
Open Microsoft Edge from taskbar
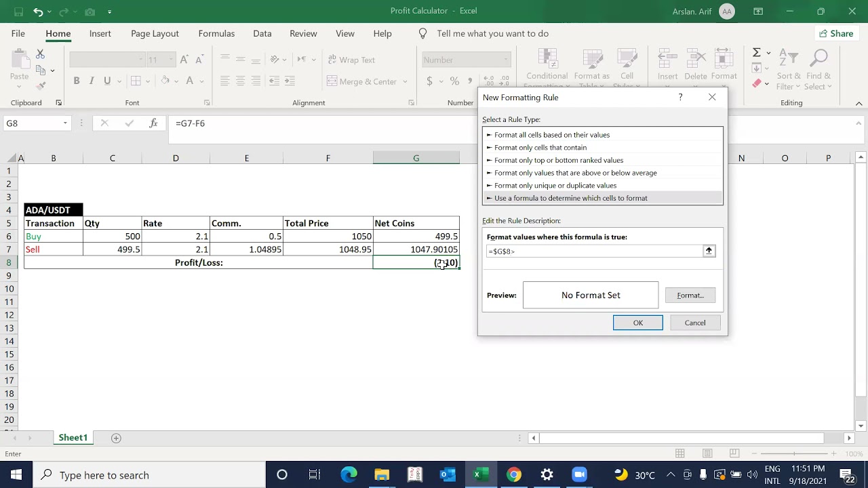(349, 474)
